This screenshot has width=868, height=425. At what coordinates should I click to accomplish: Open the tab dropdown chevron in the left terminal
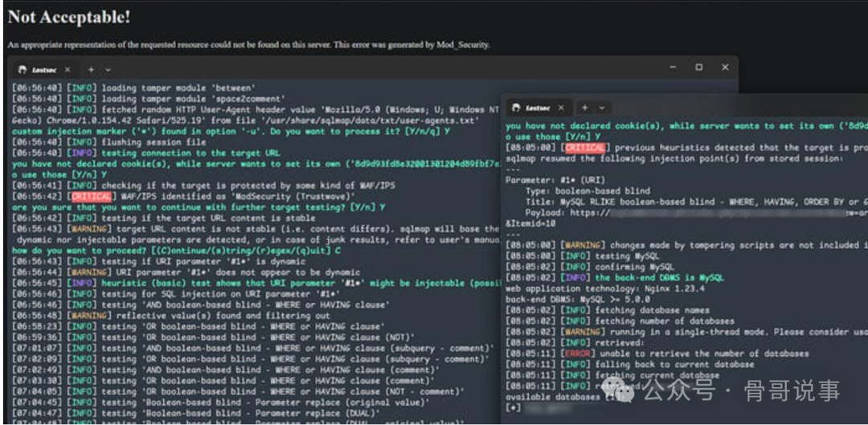[108, 70]
